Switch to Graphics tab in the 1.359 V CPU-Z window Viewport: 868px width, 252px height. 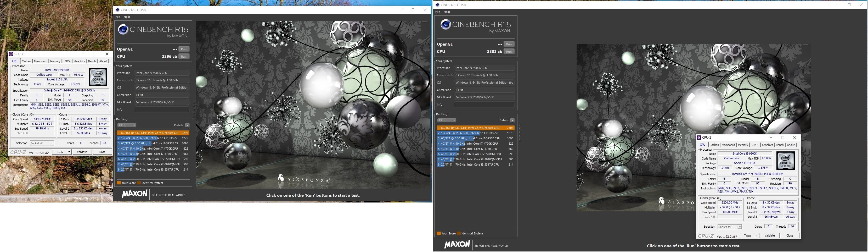(x=80, y=61)
